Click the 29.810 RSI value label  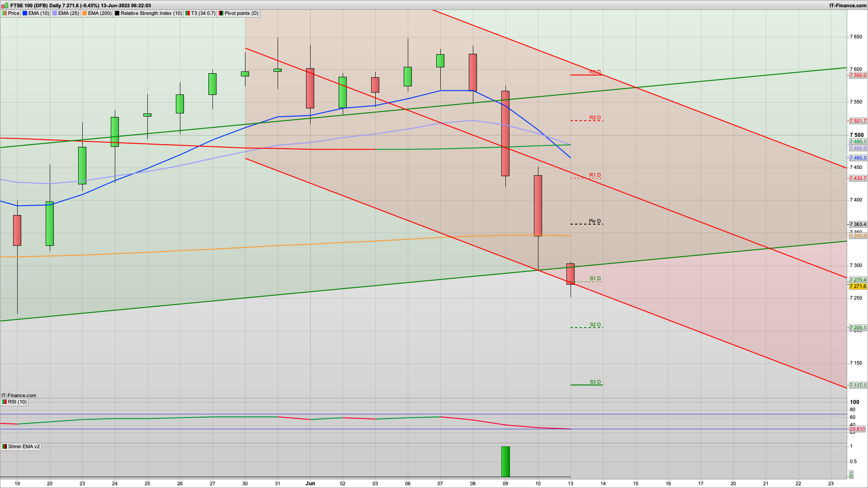pyautogui.click(x=857, y=429)
